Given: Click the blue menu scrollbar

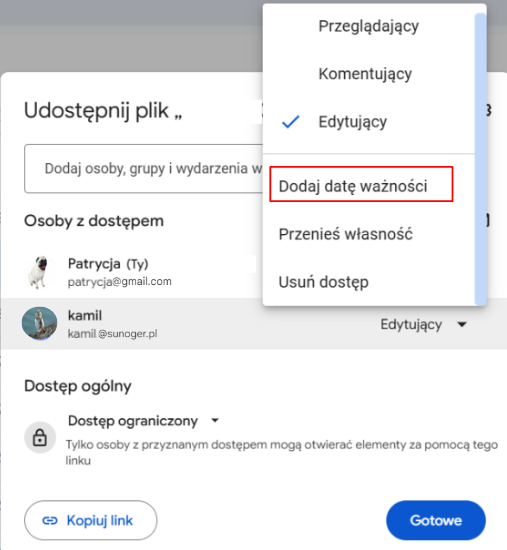Looking at the screenshot, I should coord(480,160).
